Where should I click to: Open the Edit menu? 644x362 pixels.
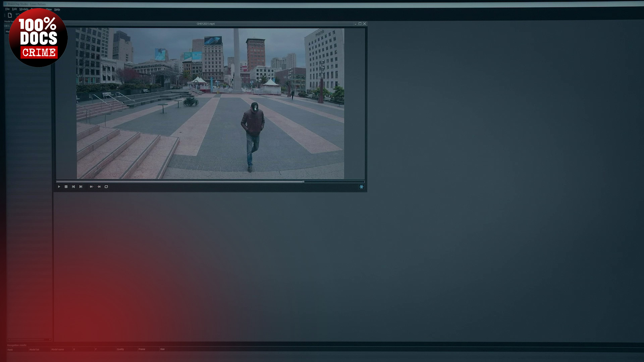pyautogui.click(x=14, y=9)
